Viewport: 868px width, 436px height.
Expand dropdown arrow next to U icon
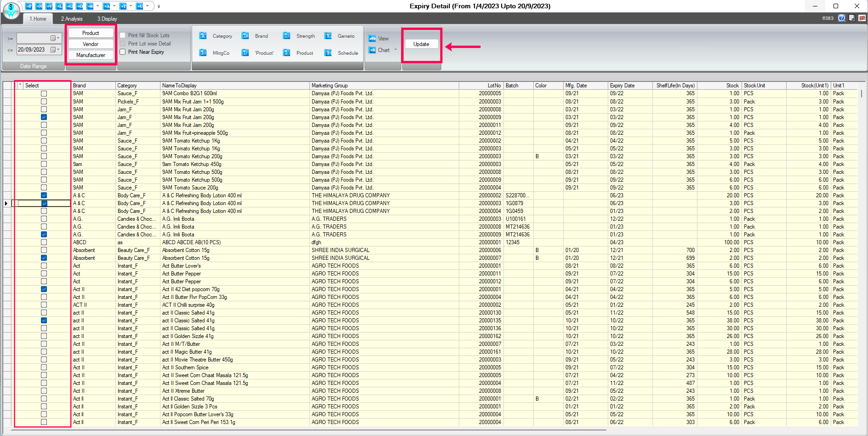pos(147,6)
